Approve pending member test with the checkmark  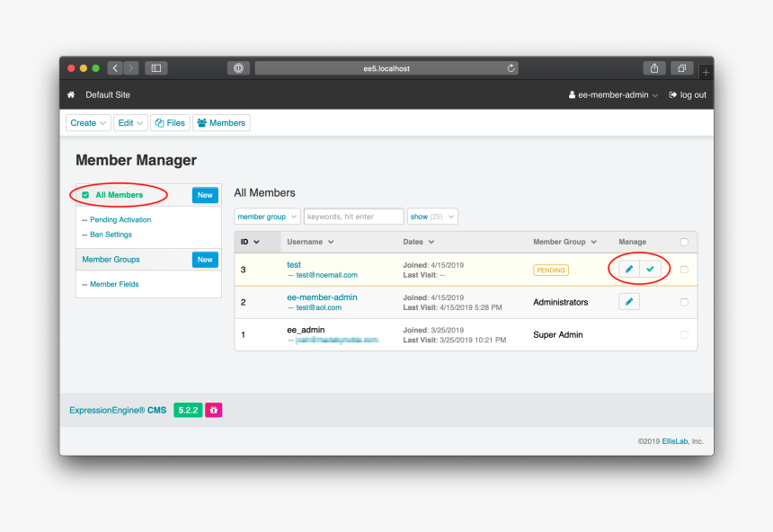pyautogui.click(x=650, y=270)
